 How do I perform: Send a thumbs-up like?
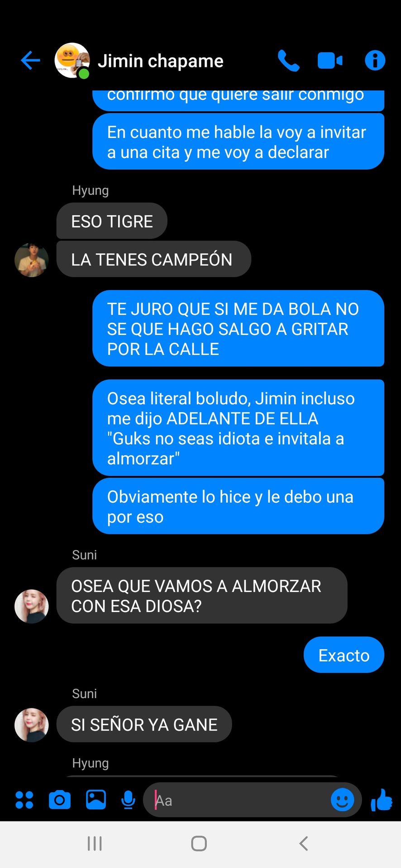click(x=382, y=800)
